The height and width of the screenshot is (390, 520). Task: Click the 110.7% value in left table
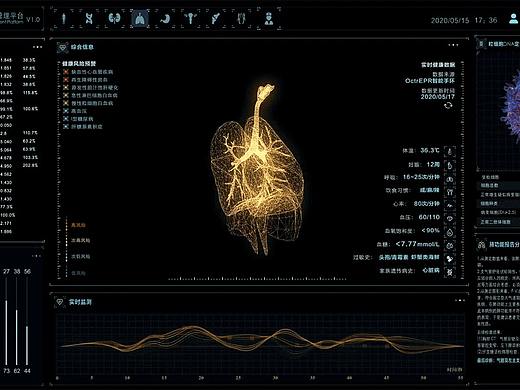(30, 133)
